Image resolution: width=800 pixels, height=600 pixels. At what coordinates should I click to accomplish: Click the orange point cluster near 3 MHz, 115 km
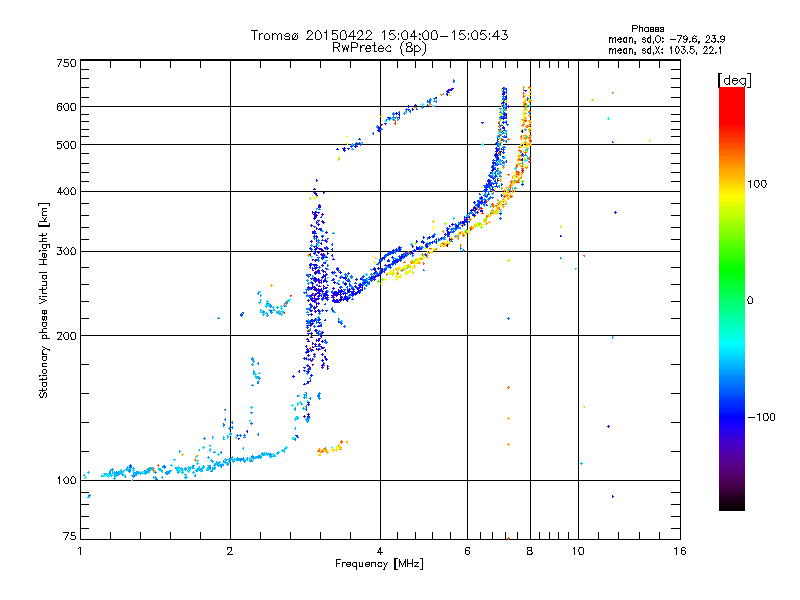click(x=332, y=448)
